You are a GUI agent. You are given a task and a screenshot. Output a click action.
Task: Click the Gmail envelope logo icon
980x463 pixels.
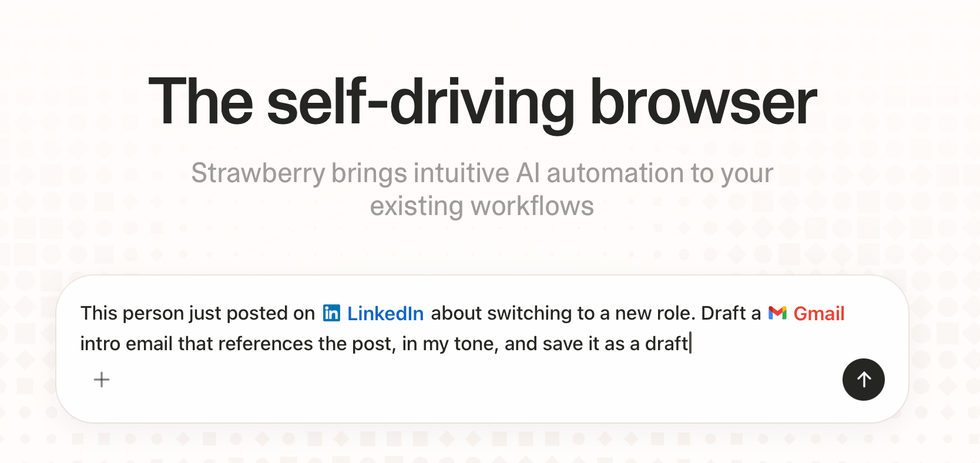(x=777, y=313)
